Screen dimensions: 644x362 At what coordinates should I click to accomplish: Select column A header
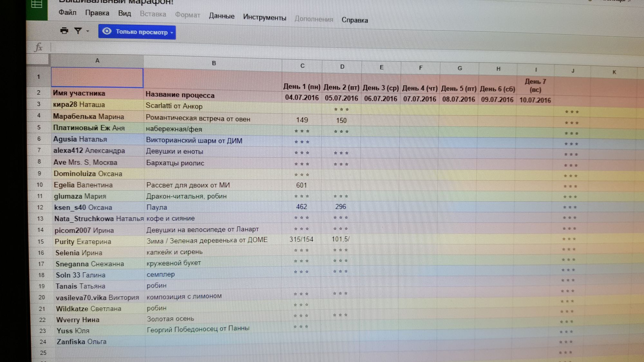click(x=97, y=60)
